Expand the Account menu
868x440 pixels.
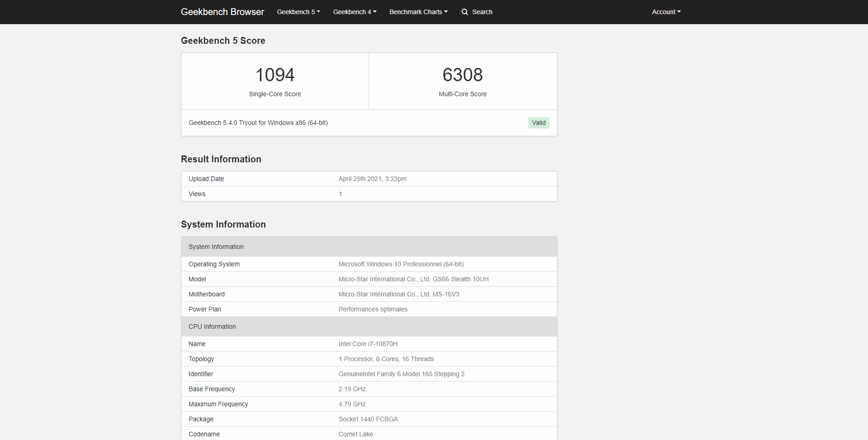coord(666,12)
